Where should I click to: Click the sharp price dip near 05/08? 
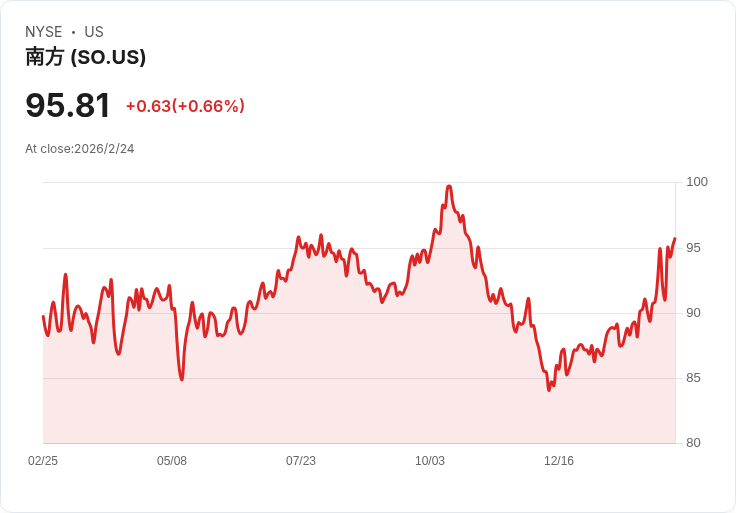(182, 379)
